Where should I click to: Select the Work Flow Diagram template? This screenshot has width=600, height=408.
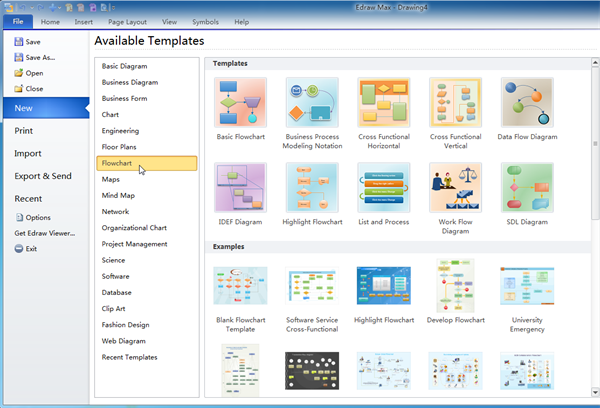455,188
